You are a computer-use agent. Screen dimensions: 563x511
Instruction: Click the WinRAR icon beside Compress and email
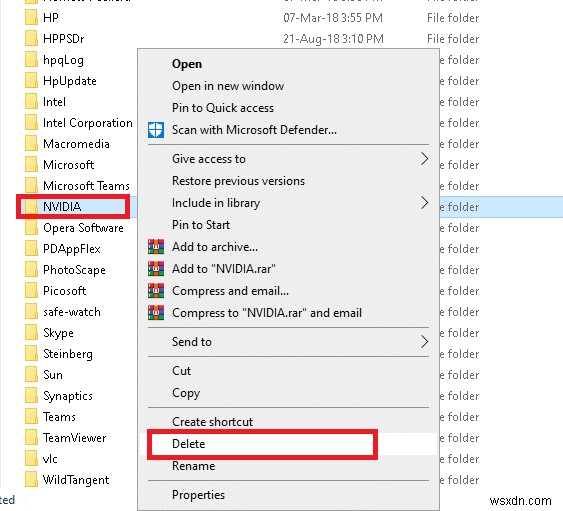(156, 291)
